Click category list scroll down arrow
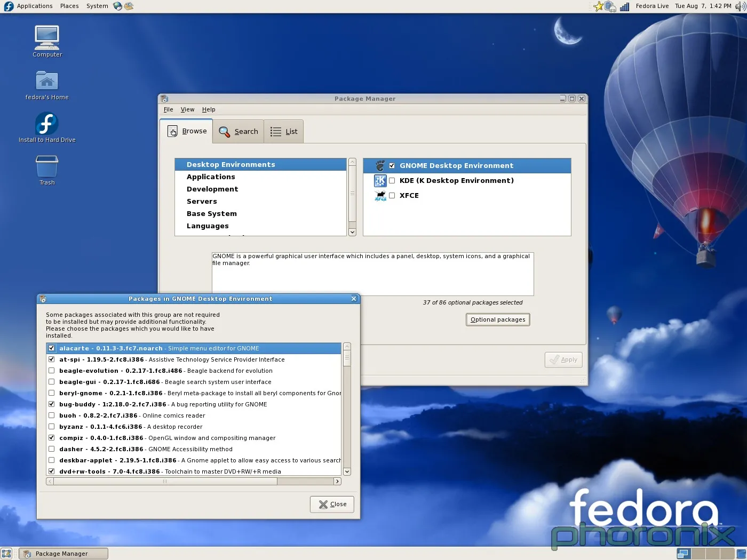Image resolution: width=747 pixels, height=560 pixels. coord(352,232)
